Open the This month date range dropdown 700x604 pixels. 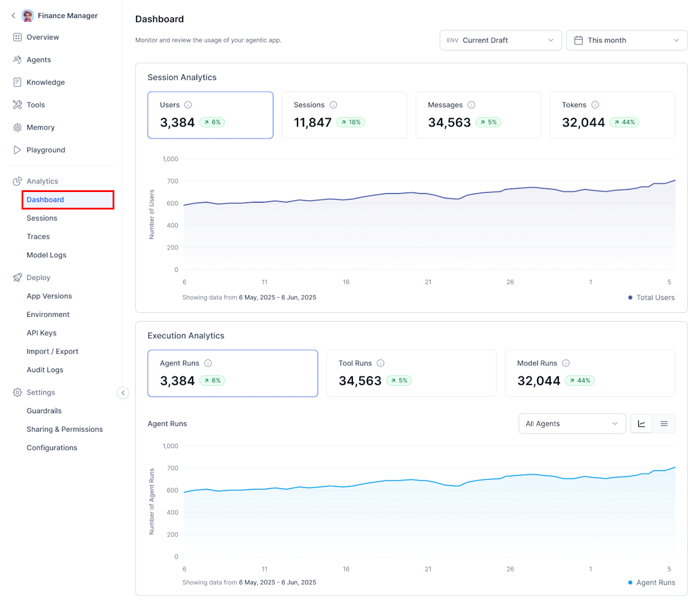(x=626, y=40)
